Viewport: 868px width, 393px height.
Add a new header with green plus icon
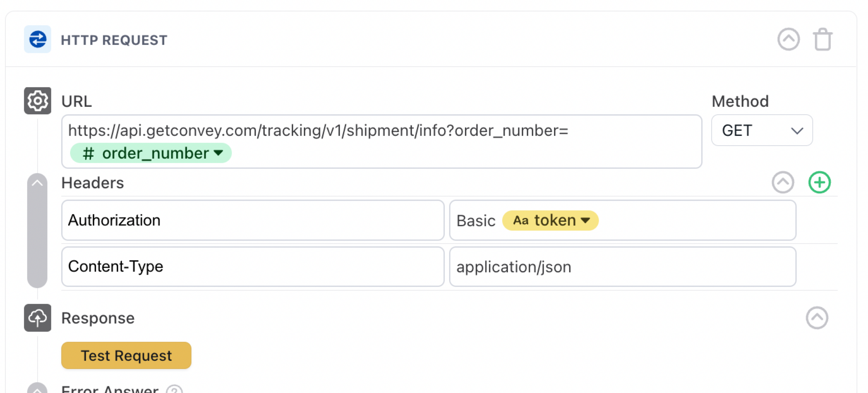819,182
